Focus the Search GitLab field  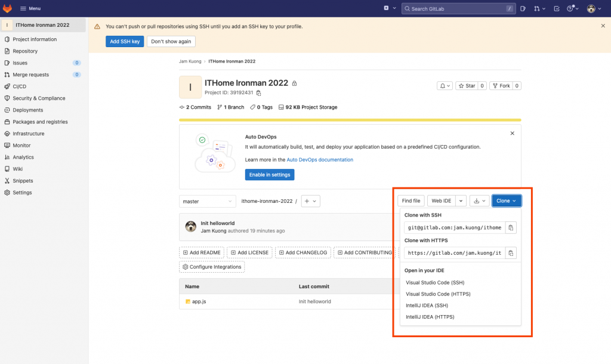click(x=458, y=8)
